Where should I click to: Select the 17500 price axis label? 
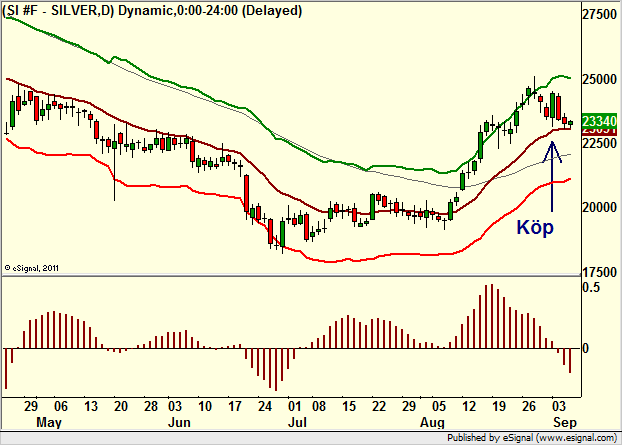(x=599, y=272)
